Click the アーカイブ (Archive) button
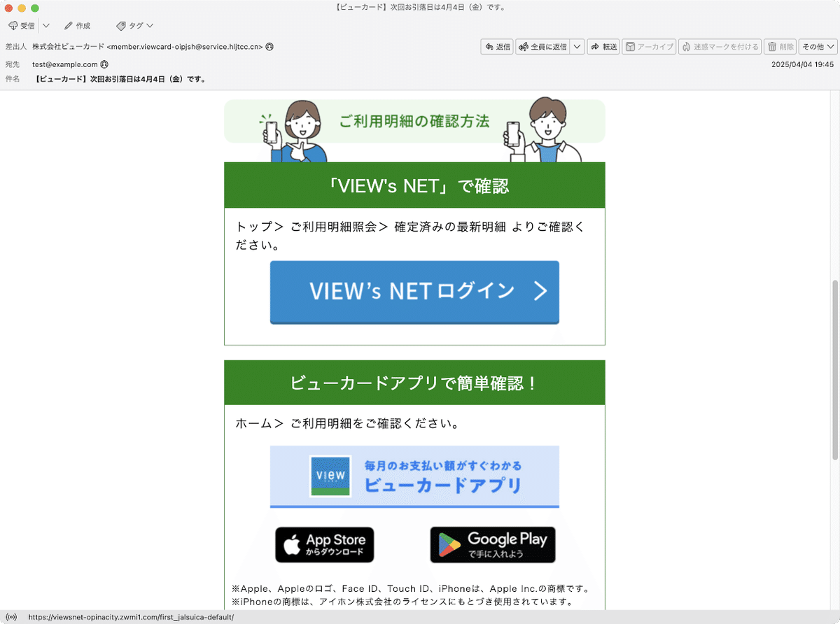Viewport: 840px width, 624px height. point(649,47)
